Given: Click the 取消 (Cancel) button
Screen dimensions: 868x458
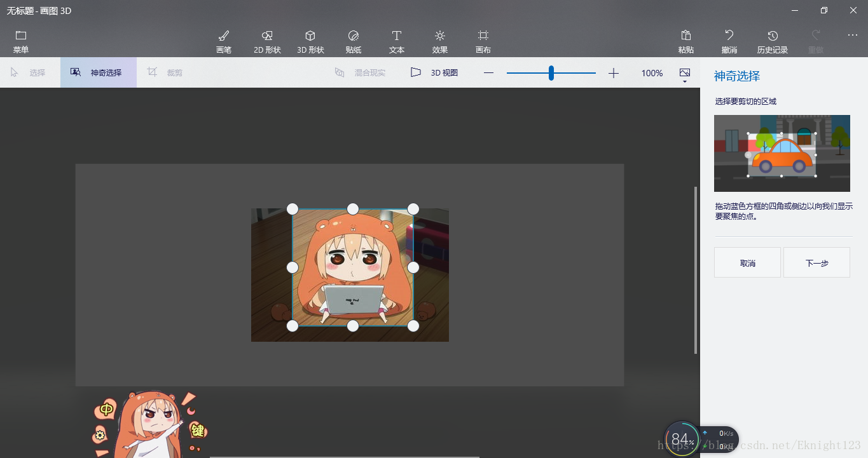Looking at the screenshot, I should click(x=747, y=262).
